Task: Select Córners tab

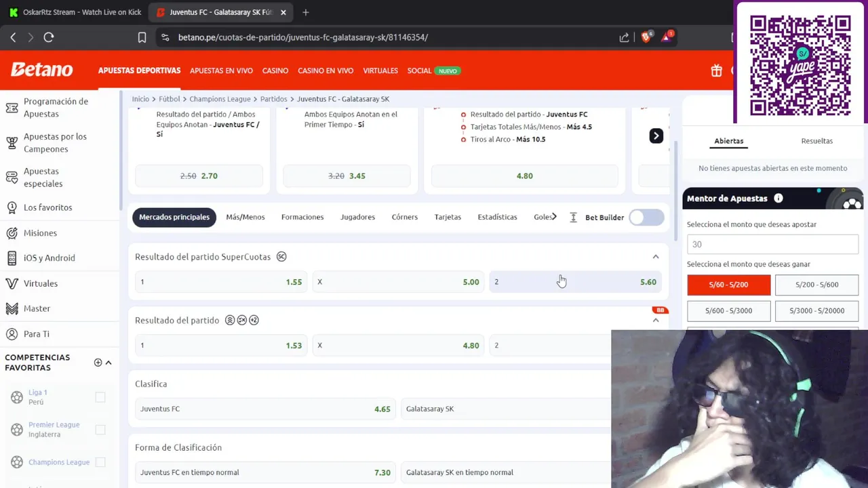Action: pos(405,217)
